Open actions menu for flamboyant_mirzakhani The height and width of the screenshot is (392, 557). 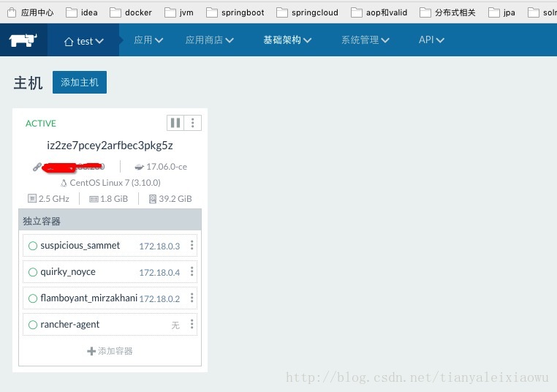192,298
